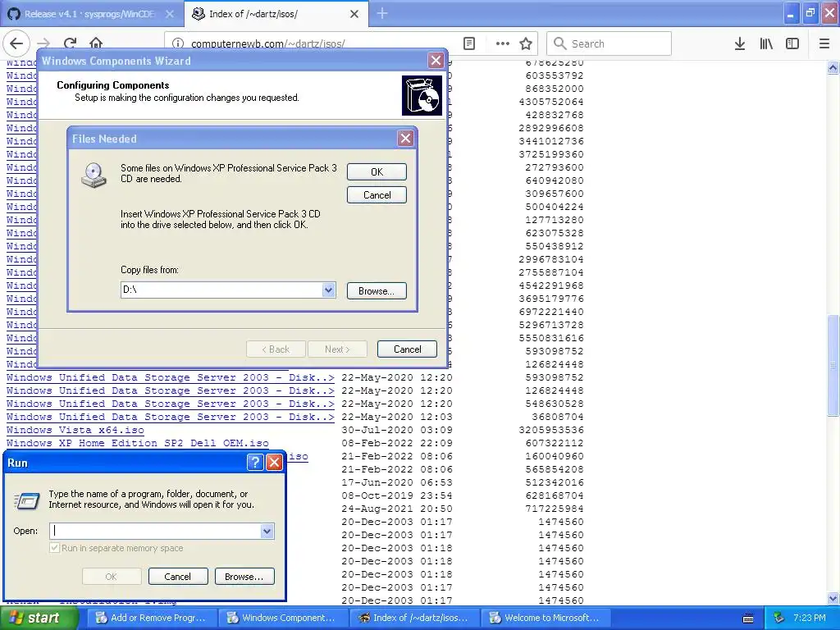Click the on-screen keyboard tray icon
This screenshot has width=840, height=630.
[748, 619]
